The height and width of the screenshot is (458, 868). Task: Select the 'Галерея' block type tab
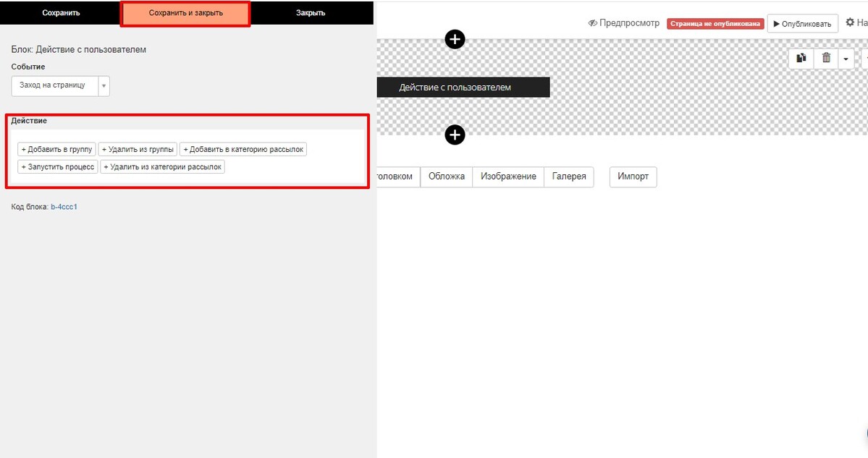(569, 177)
